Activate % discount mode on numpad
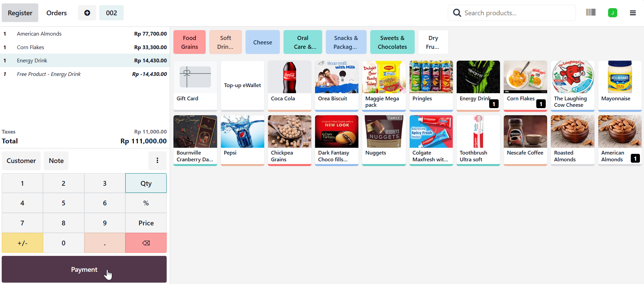 [146, 203]
